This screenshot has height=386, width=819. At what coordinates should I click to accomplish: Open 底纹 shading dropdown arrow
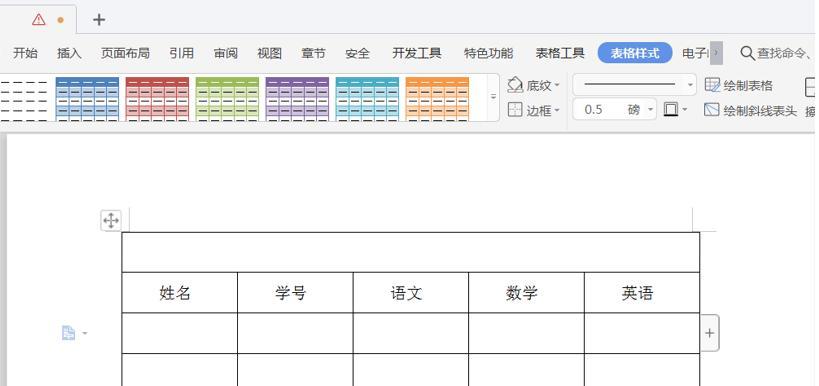[x=557, y=85]
